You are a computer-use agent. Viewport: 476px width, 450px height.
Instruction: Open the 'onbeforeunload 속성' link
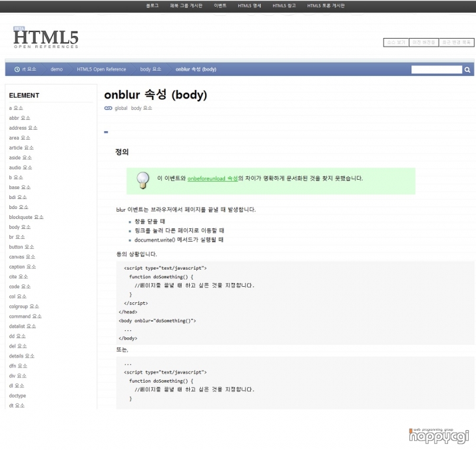coord(212,178)
